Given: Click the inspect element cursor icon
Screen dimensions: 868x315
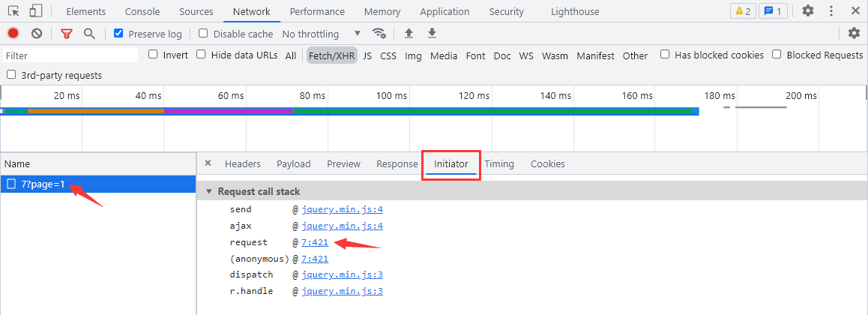Looking at the screenshot, I should [13, 11].
